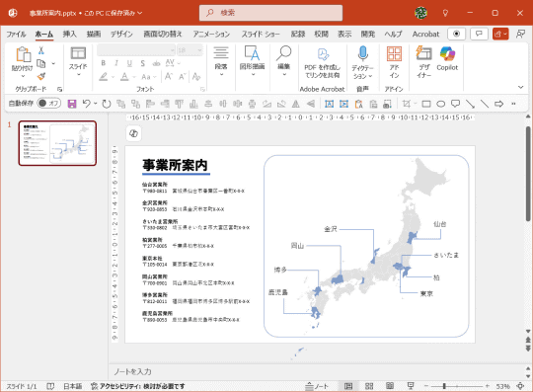Toggle the AutoSave switch

click(x=49, y=103)
